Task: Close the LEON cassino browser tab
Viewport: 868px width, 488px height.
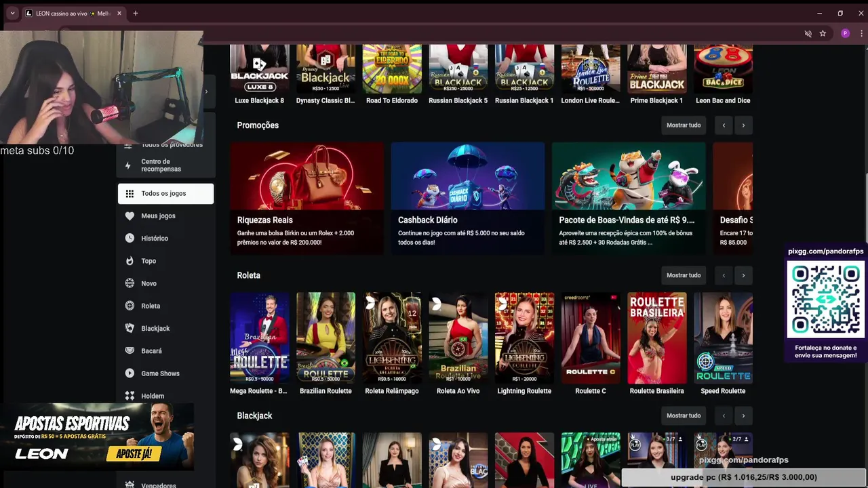Action: click(120, 14)
